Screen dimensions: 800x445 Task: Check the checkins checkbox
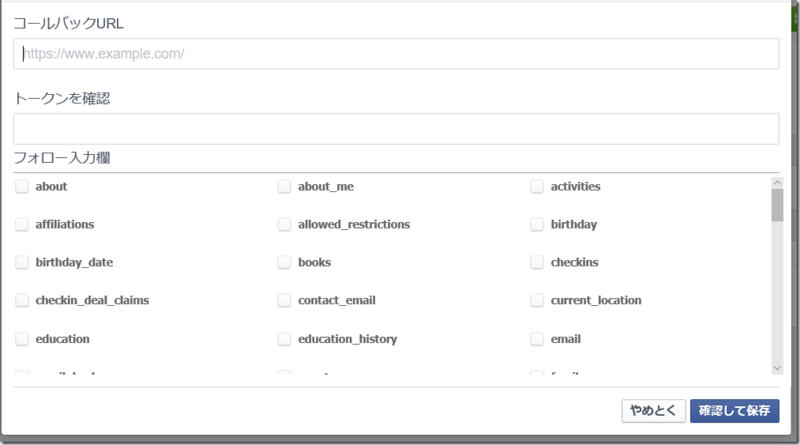click(x=537, y=262)
